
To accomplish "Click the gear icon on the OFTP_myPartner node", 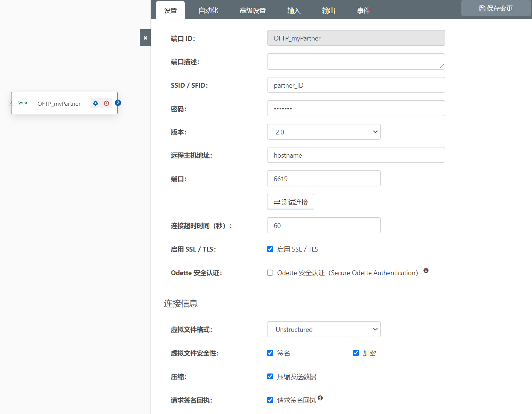I will coord(96,103).
